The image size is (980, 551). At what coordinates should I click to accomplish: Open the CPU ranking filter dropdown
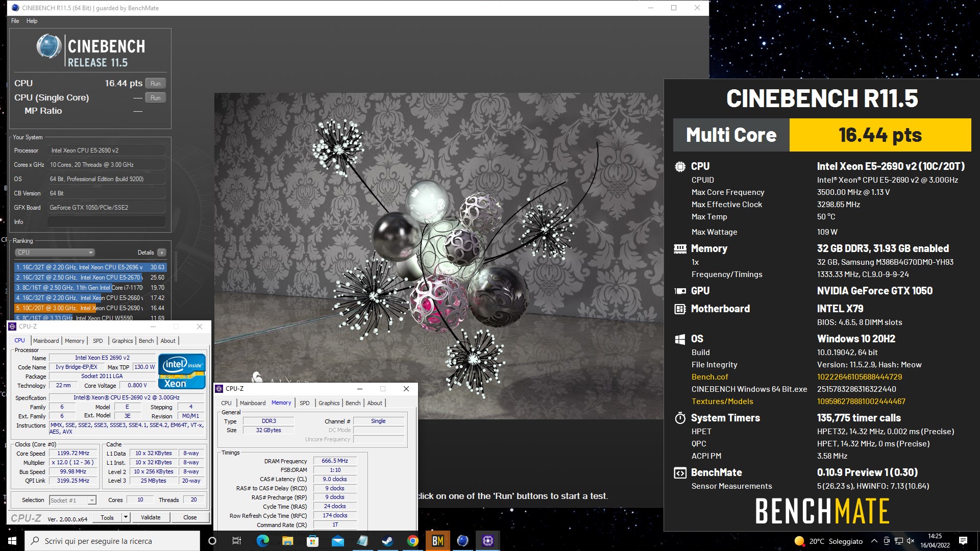(x=55, y=253)
